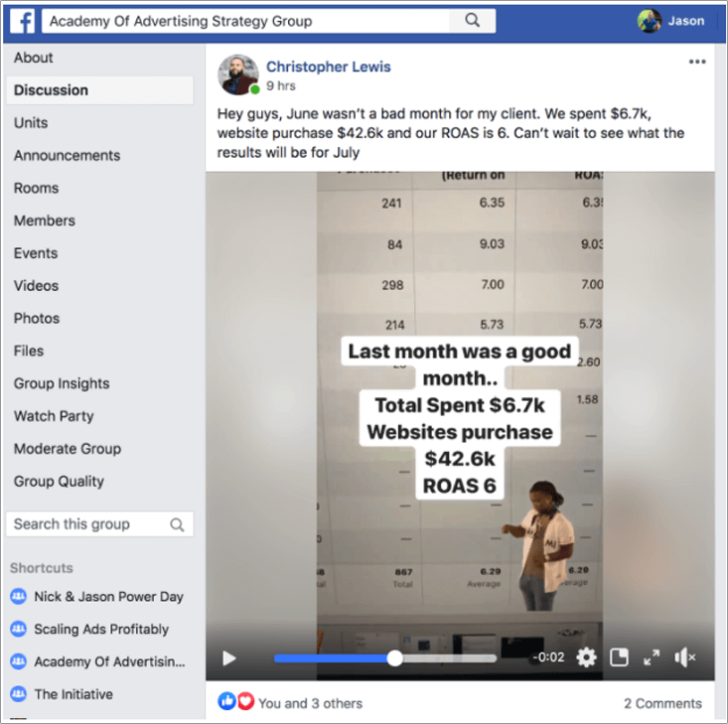Open Christopher Lewis's profile link
The image size is (728, 724).
[x=329, y=67]
